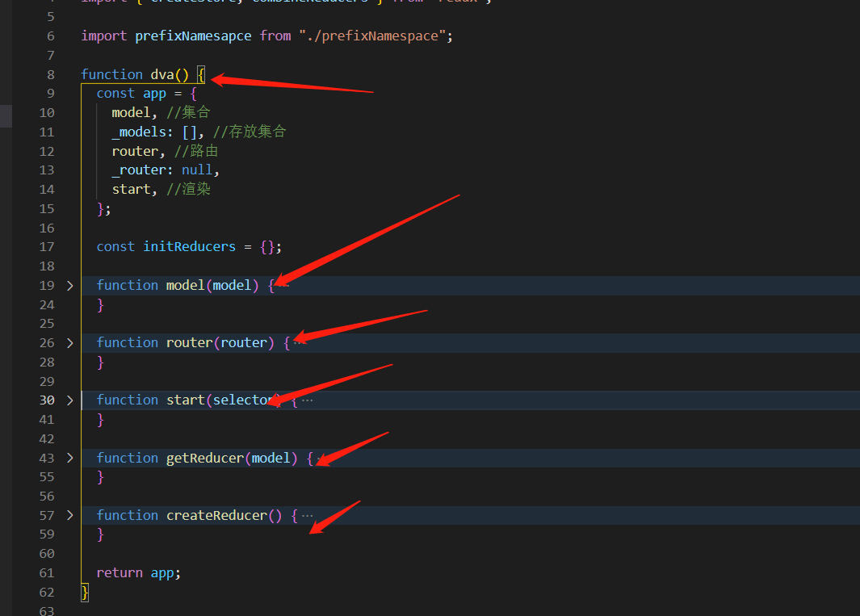Click the closing brace and semicolon on line 15
The image size is (860, 616).
tap(103, 209)
